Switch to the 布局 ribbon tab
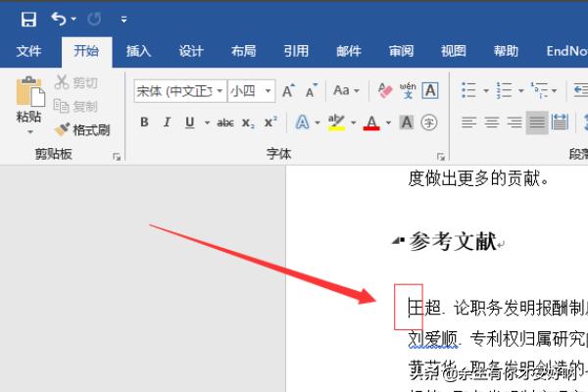Screen dimensions: 588x392 coord(243,51)
